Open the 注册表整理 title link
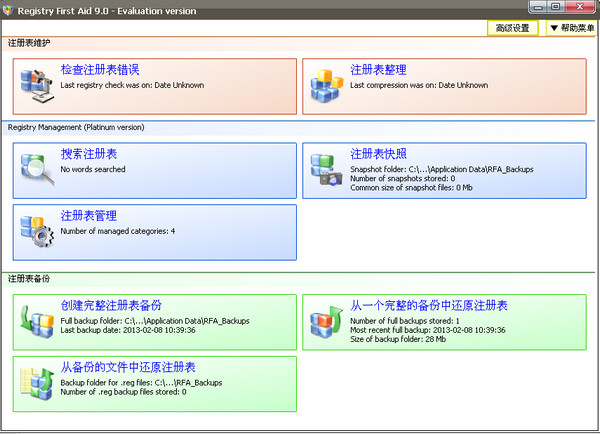This screenshot has width=600, height=434. [x=378, y=70]
